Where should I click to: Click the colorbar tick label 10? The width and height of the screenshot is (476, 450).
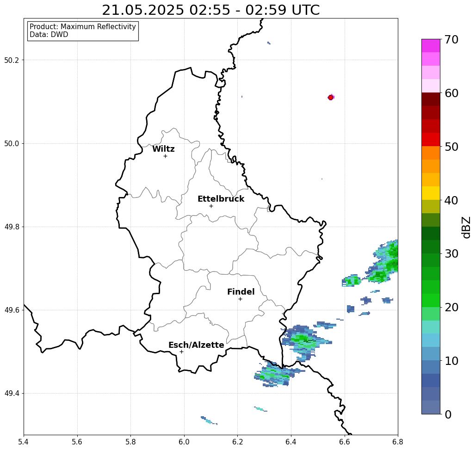451,361
